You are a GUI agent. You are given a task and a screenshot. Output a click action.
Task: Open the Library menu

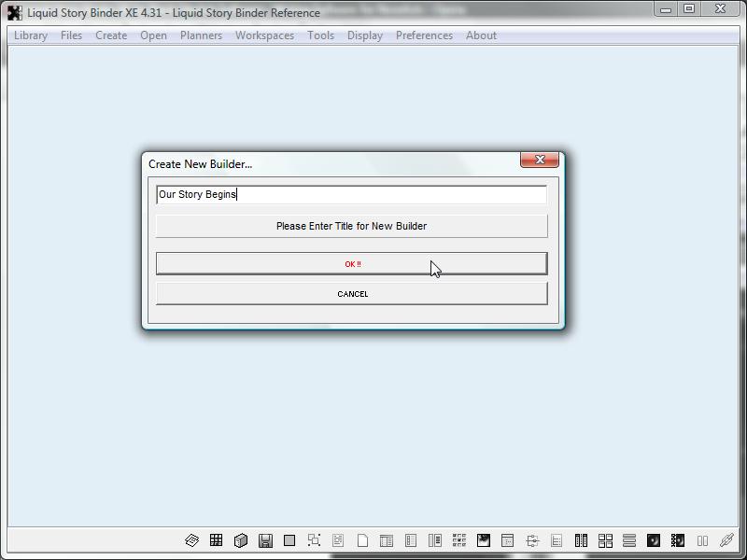point(31,35)
